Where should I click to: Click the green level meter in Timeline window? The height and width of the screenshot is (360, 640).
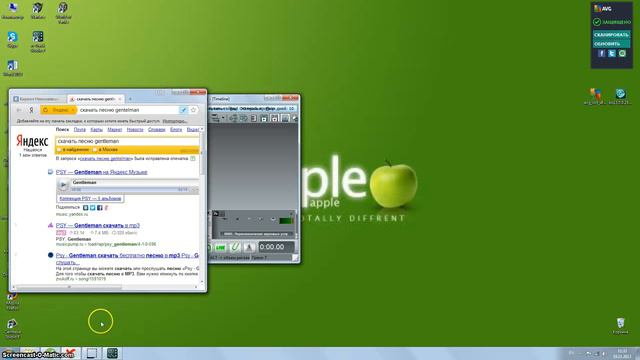click(x=286, y=221)
